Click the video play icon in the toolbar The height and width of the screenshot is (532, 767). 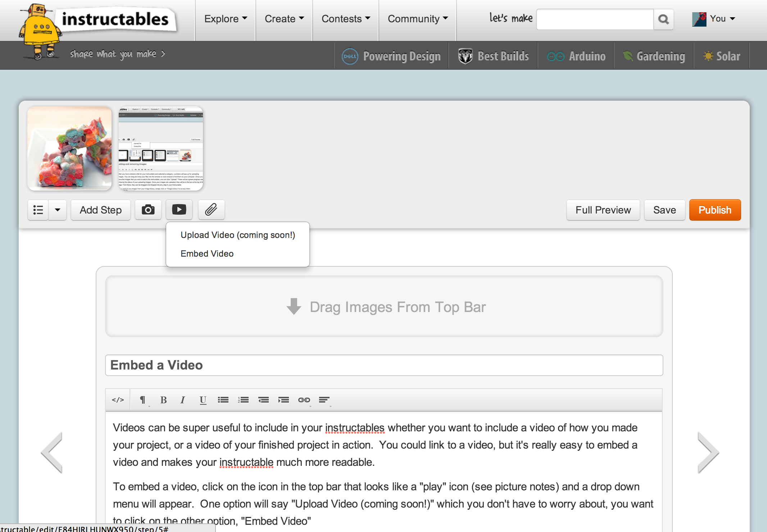point(179,210)
